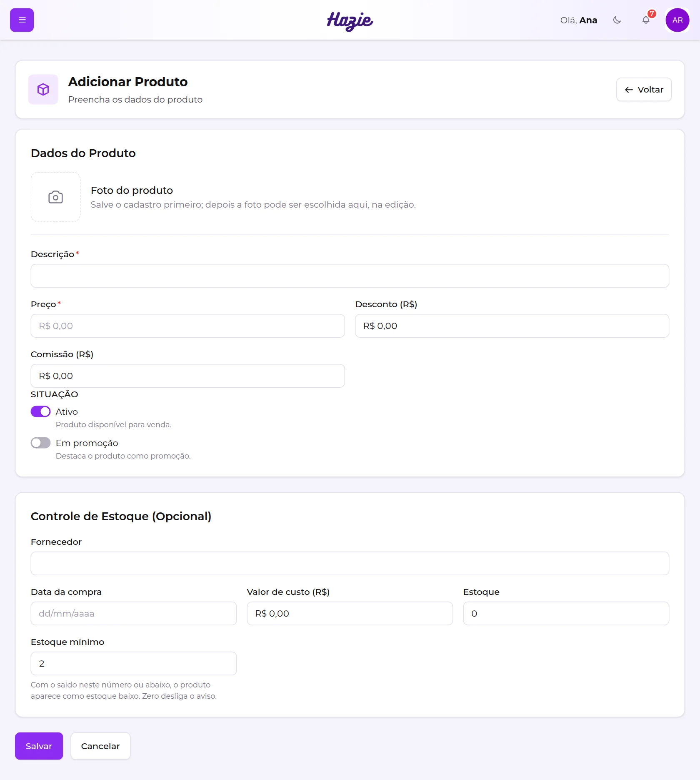Viewport: 700px width, 780px height.
Task: Disable the Ativo toggle
Action: tap(40, 412)
